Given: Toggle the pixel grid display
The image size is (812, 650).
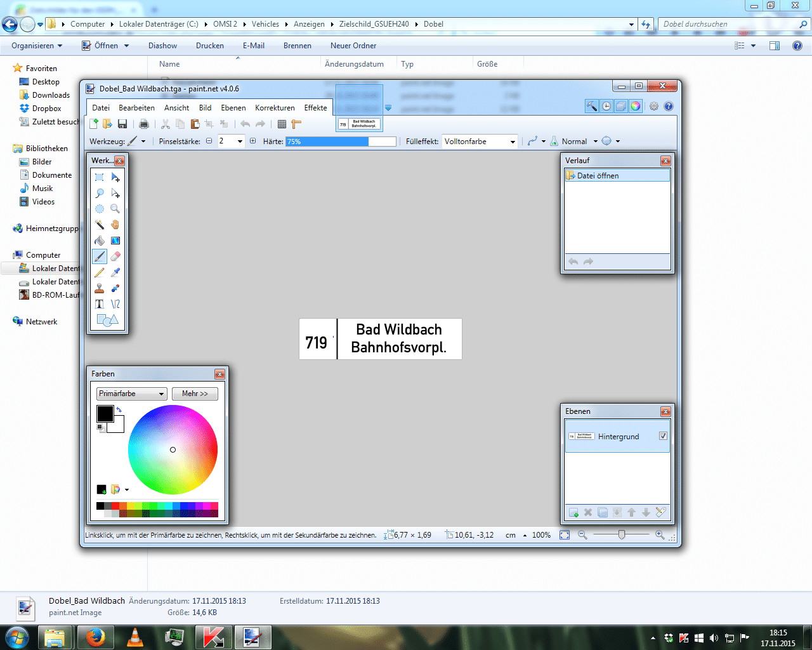Looking at the screenshot, I should [x=282, y=124].
